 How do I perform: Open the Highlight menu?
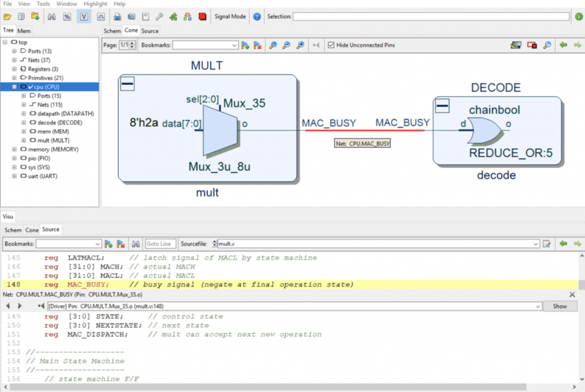[x=95, y=3]
